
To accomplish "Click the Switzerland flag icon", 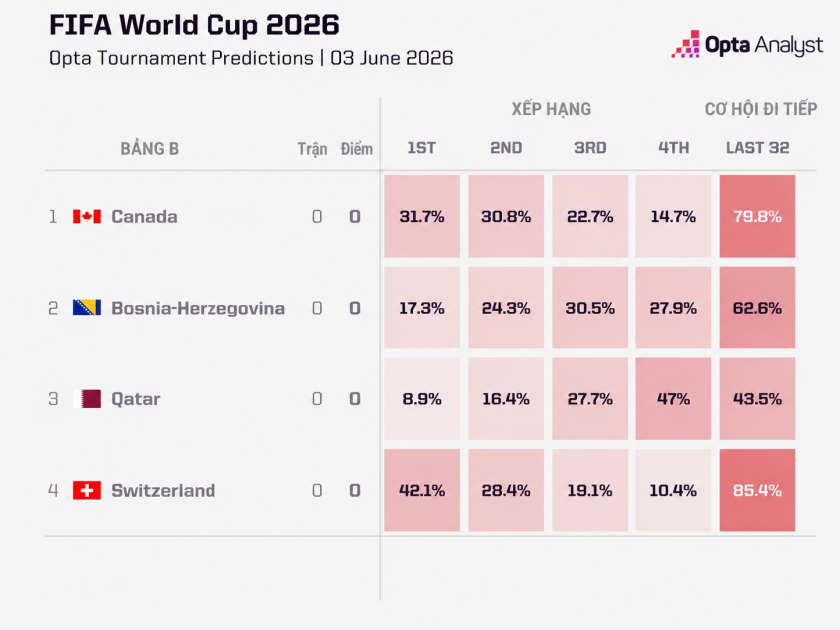I will click(87, 490).
